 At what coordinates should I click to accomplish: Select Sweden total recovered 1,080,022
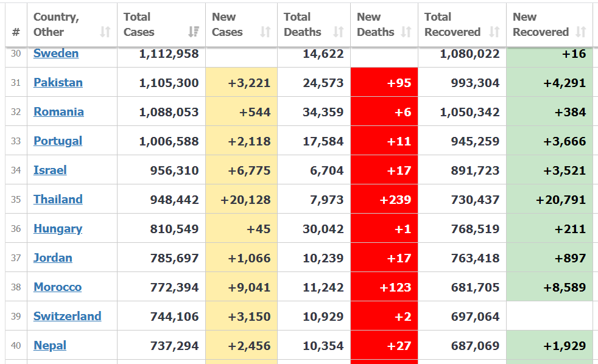pyautogui.click(x=470, y=54)
